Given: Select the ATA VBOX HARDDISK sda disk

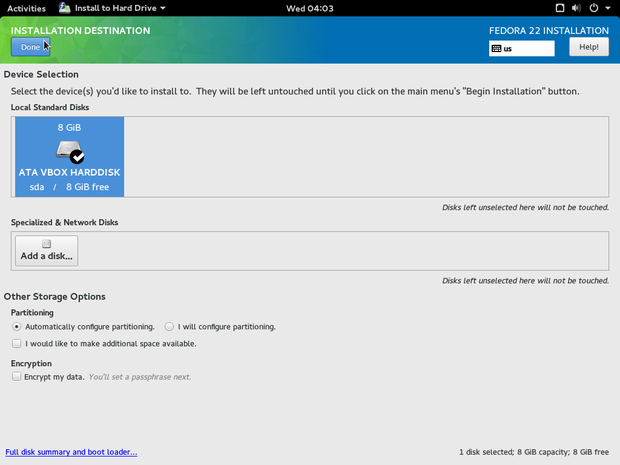Looking at the screenshot, I should (70, 157).
